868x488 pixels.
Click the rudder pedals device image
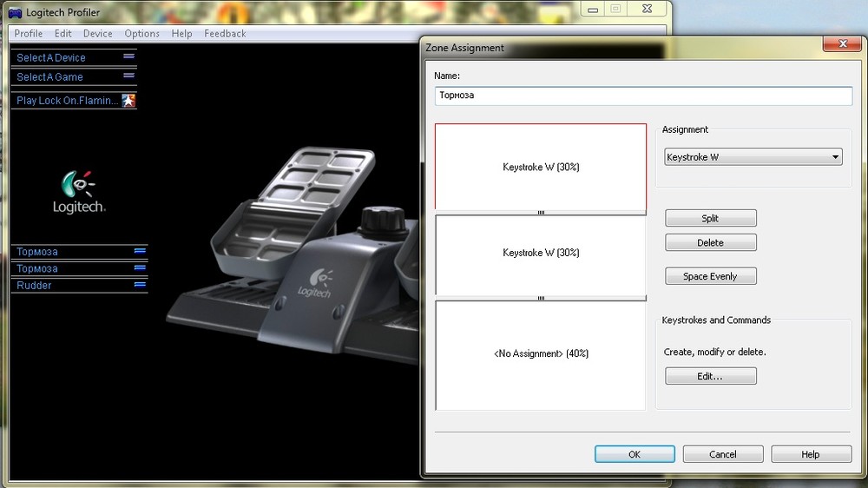pyautogui.click(x=293, y=254)
